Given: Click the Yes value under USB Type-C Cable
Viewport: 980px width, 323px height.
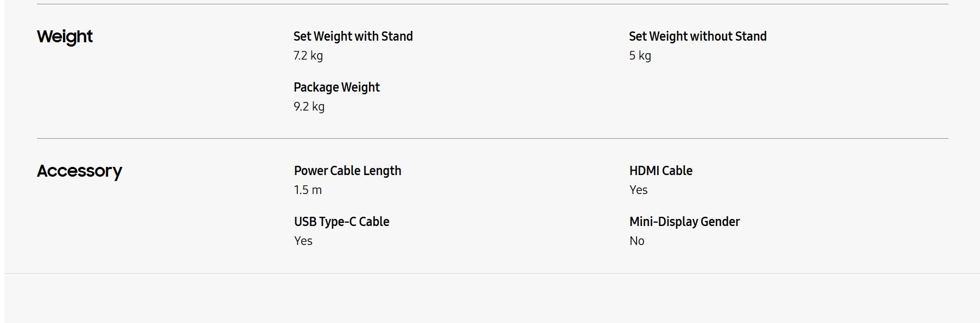Looking at the screenshot, I should click(303, 241).
